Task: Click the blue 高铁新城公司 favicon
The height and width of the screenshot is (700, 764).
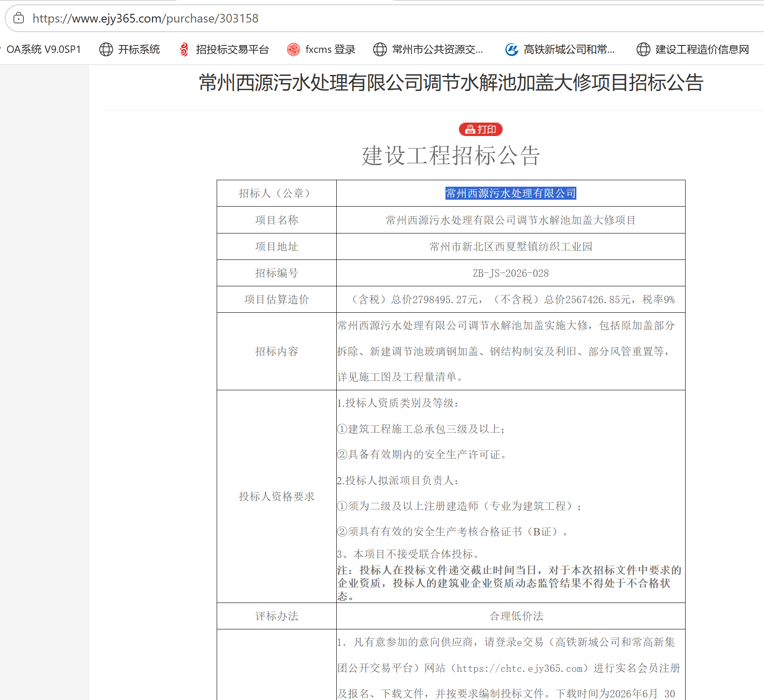Action: click(512, 49)
